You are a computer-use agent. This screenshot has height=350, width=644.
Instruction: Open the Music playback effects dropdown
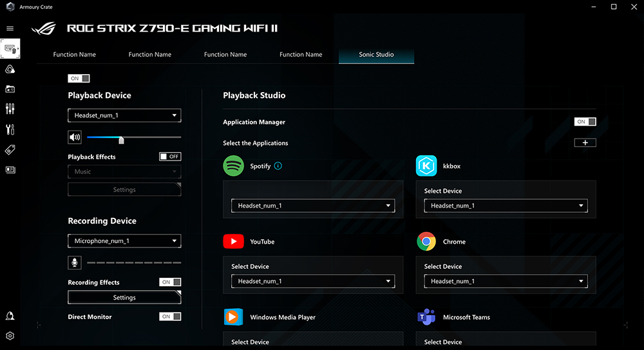124,171
